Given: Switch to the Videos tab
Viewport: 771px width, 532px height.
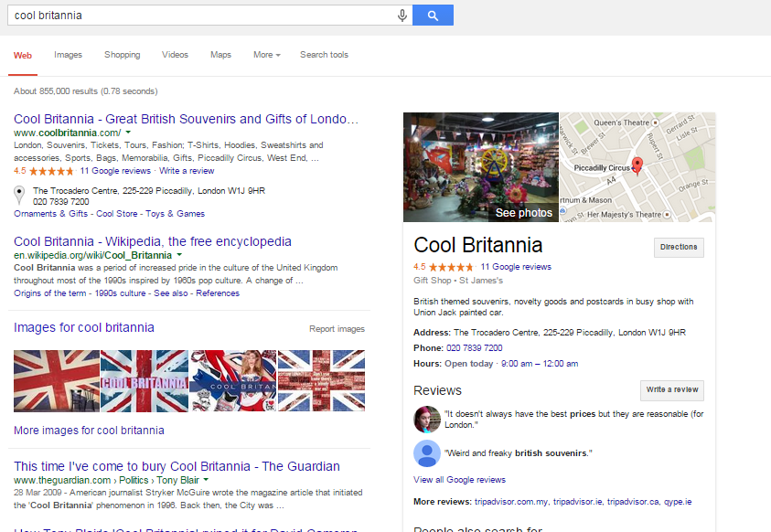Looking at the screenshot, I should click(x=175, y=55).
